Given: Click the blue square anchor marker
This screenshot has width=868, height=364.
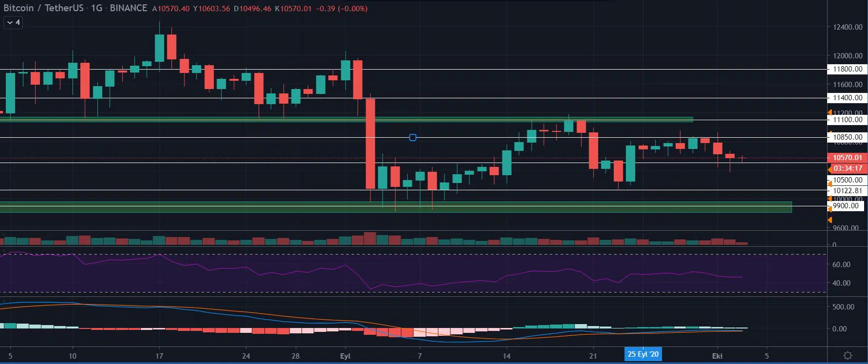Looking at the screenshot, I should pyautogui.click(x=413, y=138).
